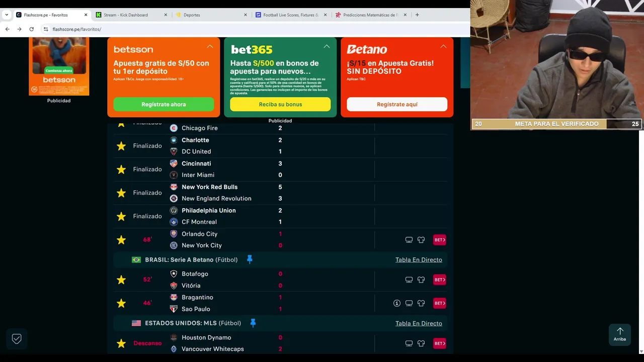The image size is (644, 362).
Task: Collapse the betsson ad banner chevron
Action: click(x=210, y=46)
